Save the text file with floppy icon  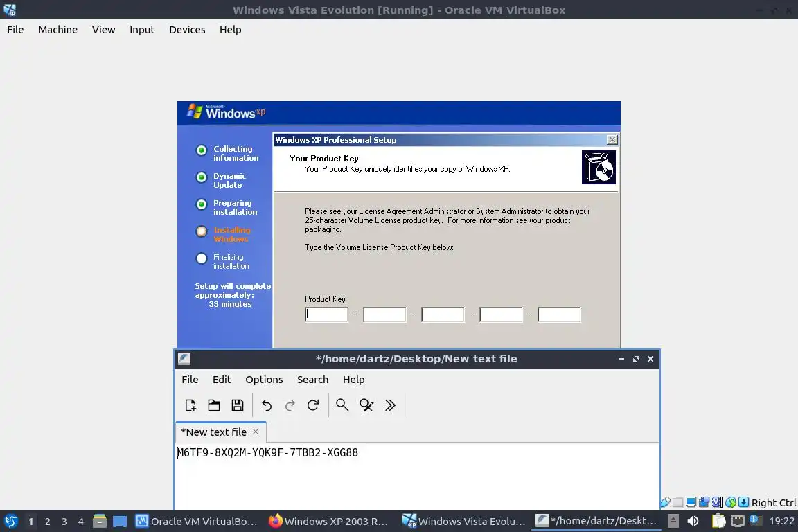tap(237, 405)
